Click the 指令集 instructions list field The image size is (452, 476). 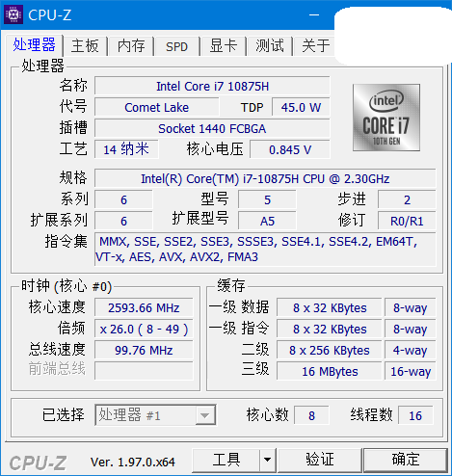pos(265,250)
